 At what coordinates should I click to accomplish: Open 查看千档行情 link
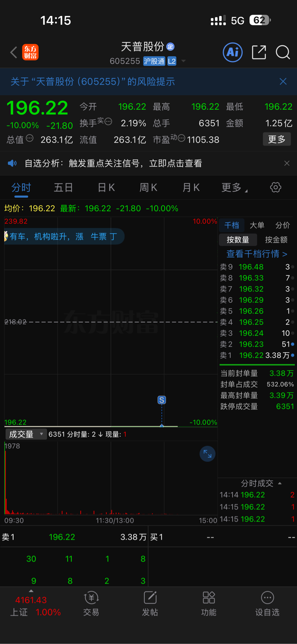(257, 254)
